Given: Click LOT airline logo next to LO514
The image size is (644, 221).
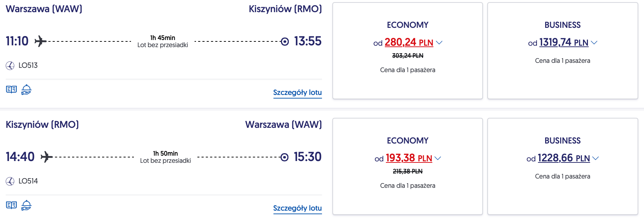Looking at the screenshot, I should (x=10, y=181).
